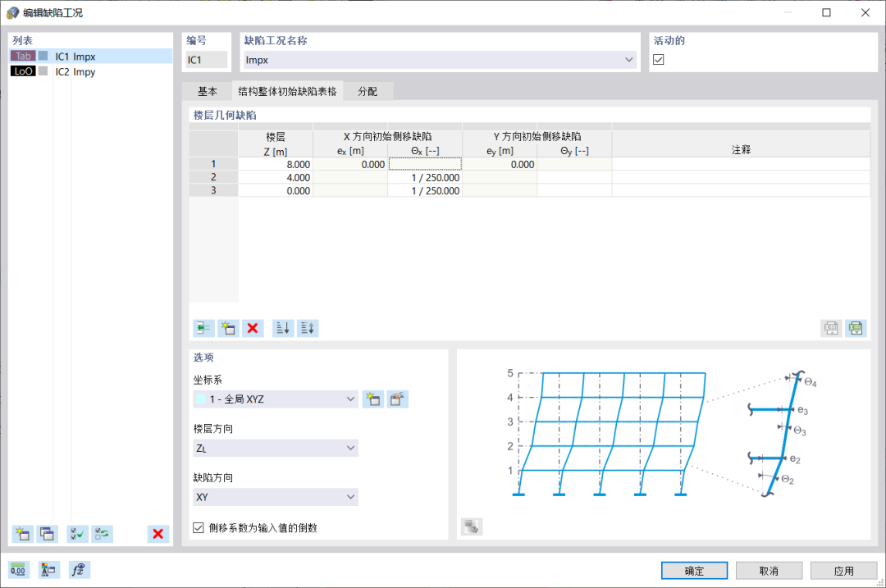Click ey 0.000 cell in row 1
The image size is (886, 588).
click(x=500, y=164)
